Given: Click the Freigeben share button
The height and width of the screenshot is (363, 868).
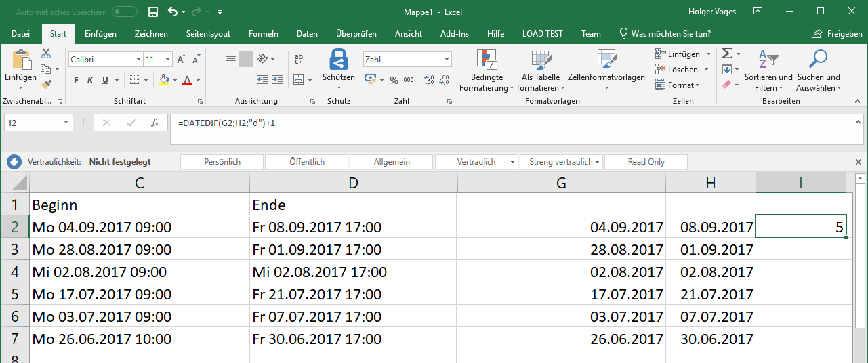Looking at the screenshot, I should 838,34.
